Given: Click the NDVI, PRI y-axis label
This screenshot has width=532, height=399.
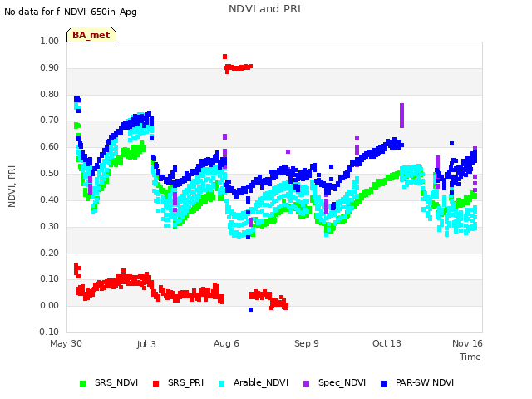Looking at the screenshot, I should (12, 186).
